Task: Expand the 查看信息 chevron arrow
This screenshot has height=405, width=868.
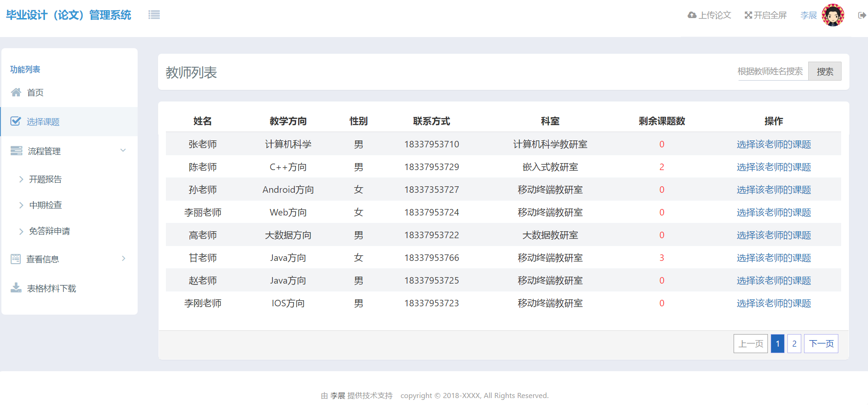Action: (124, 258)
